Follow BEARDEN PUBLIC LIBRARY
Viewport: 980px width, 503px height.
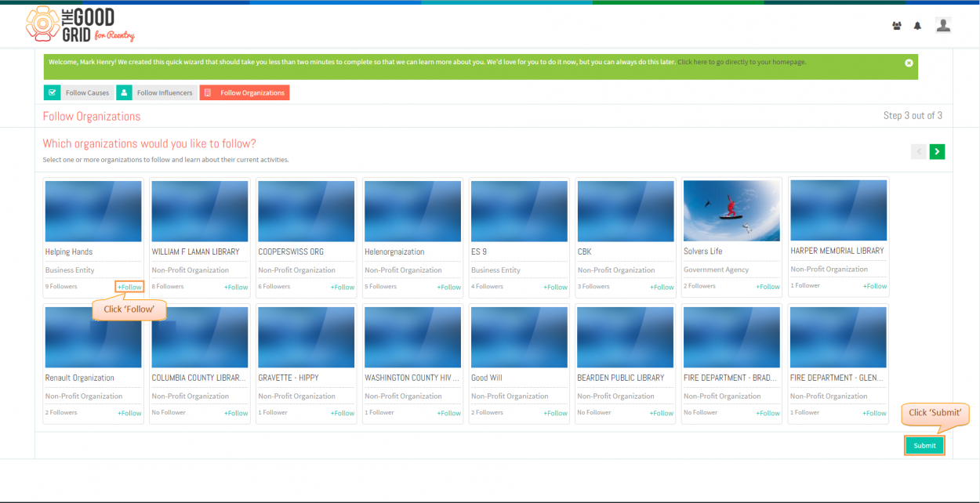point(662,413)
